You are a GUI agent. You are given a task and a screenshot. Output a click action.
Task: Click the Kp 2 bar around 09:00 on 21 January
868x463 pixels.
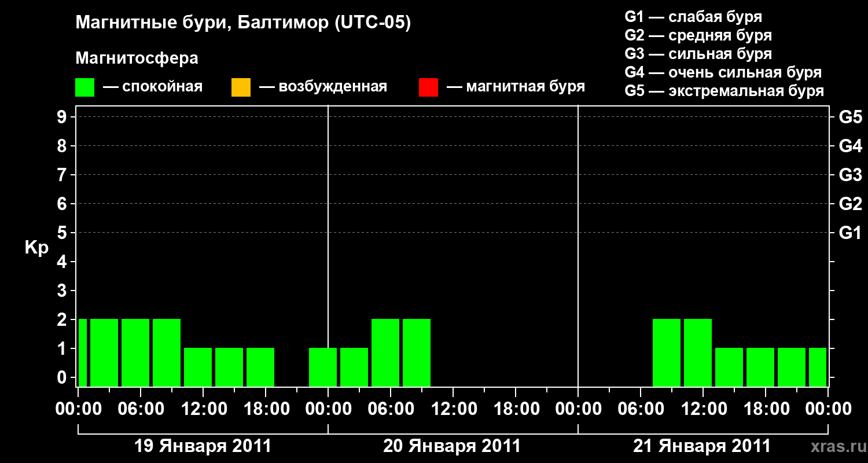pos(667,352)
